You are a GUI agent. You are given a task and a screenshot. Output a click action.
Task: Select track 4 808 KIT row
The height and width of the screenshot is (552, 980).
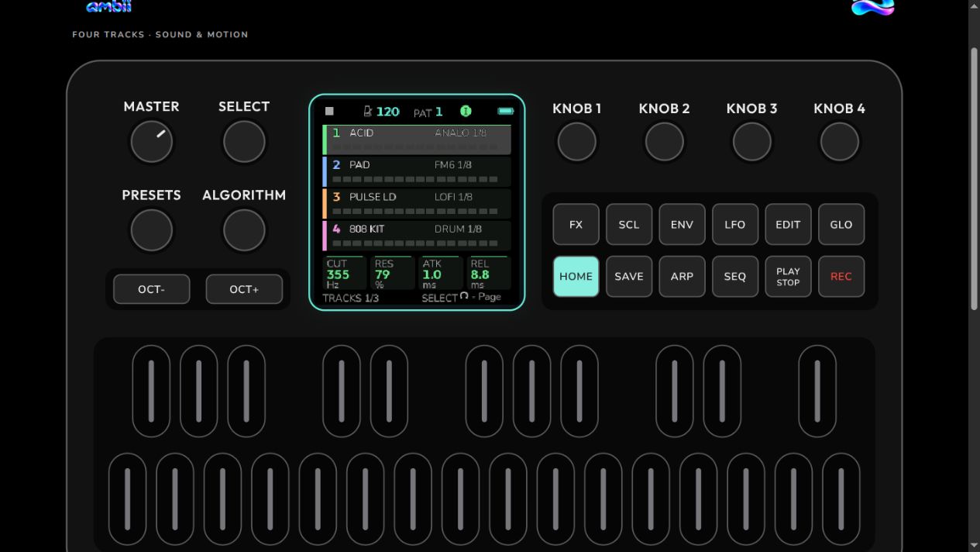tap(417, 236)
